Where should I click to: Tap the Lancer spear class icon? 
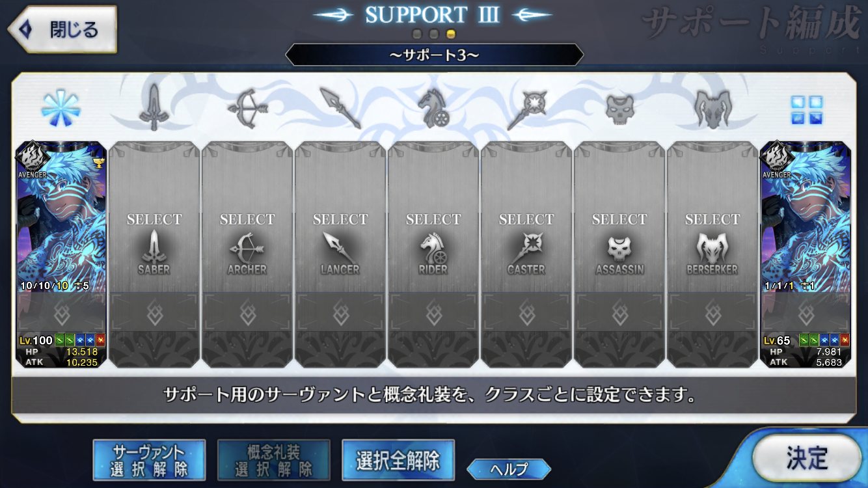click(x=340, y=108)
